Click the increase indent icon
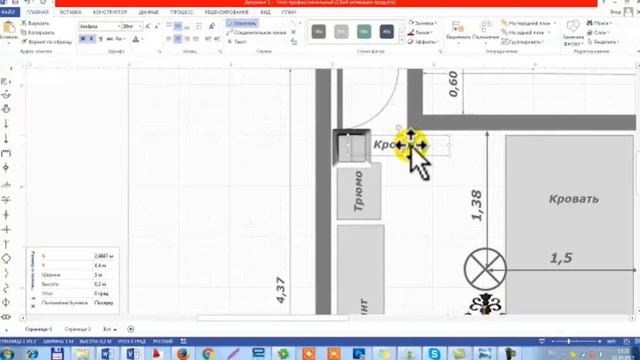The height and width of the screenshot is (360, 640). pos(217,39)
